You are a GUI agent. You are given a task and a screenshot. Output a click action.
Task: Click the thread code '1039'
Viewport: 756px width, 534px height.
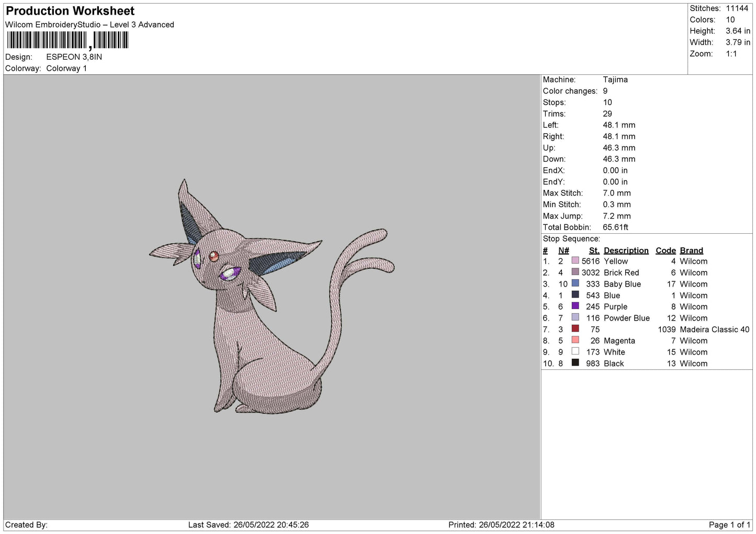point(667,330)
